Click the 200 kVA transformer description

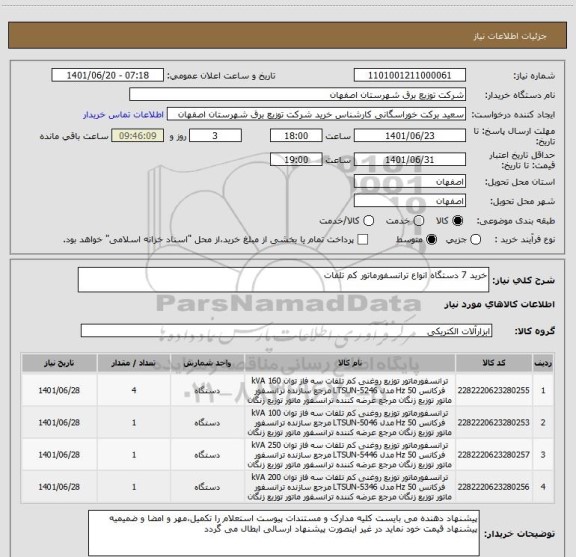click(350, 487)
